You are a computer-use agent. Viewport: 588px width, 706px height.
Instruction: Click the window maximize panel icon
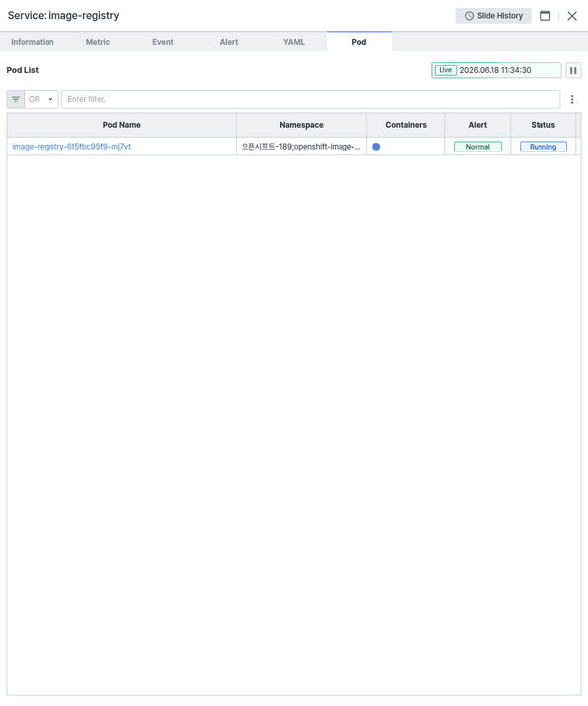pyautogui.click(x=545, y=16)
